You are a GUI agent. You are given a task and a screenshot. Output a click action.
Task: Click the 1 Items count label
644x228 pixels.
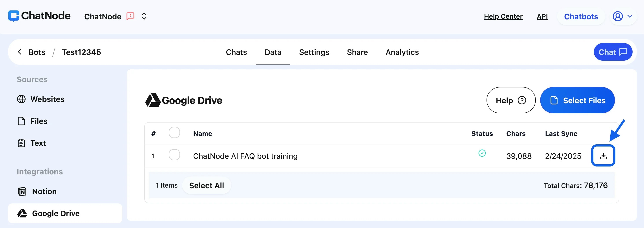coord(166,185)
